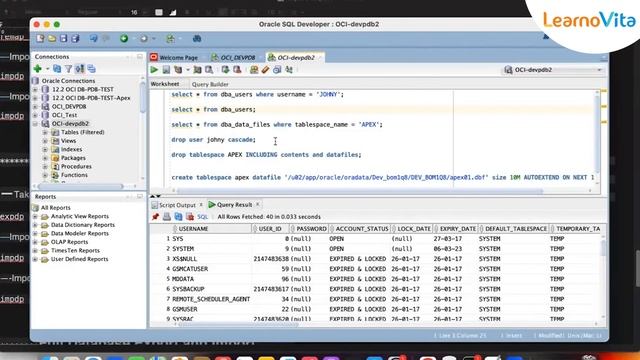Viewport: 640px width, 360px height.
Task: Expand the Tables (Filtered) node
Action: click(45, 132)
